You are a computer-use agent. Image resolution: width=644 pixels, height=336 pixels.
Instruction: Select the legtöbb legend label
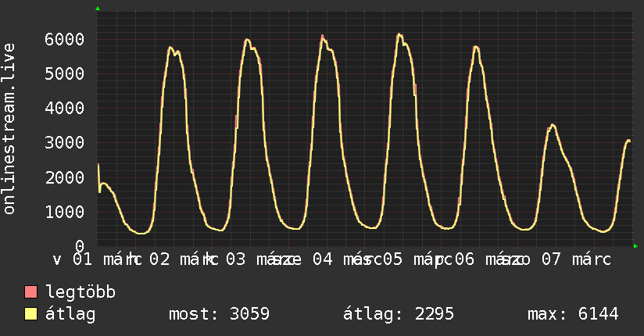(x=80, y=291)
